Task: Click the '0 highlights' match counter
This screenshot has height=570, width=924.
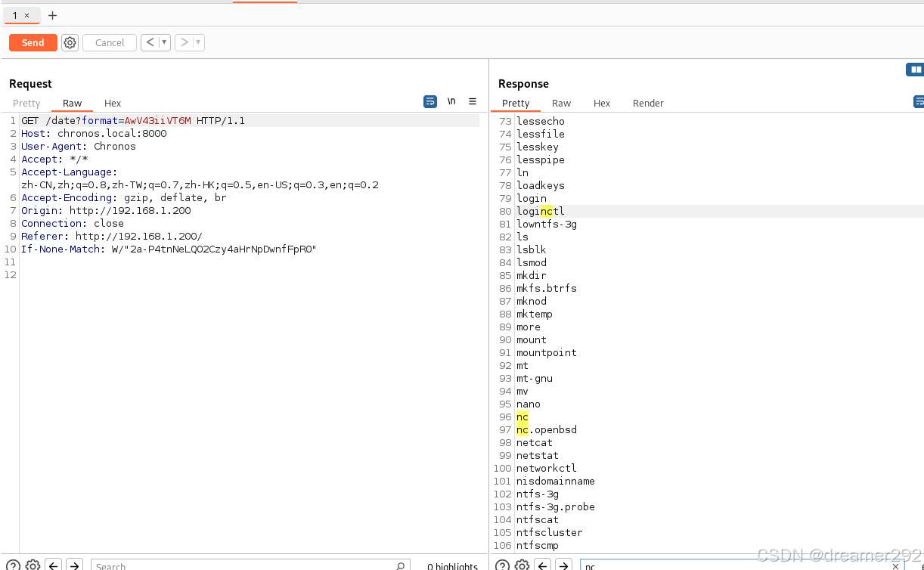Action: [452, 566]
